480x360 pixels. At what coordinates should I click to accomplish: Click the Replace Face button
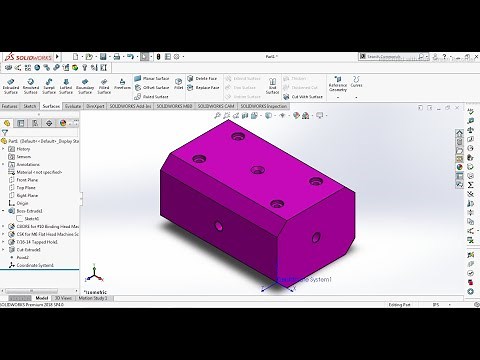tap(203, 87)
